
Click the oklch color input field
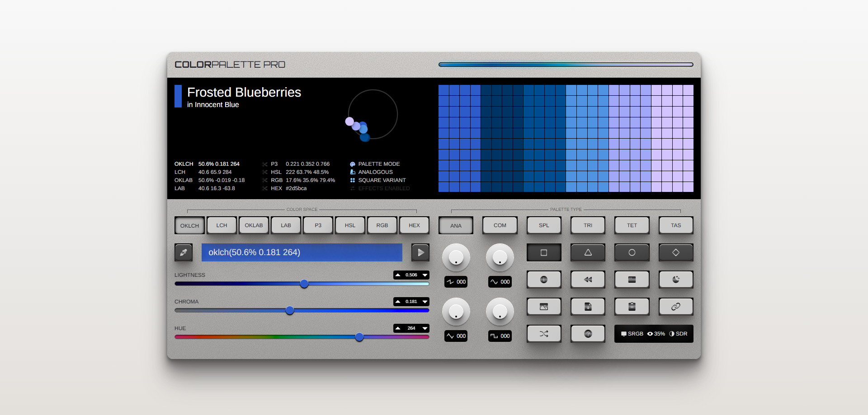[302, 252]
